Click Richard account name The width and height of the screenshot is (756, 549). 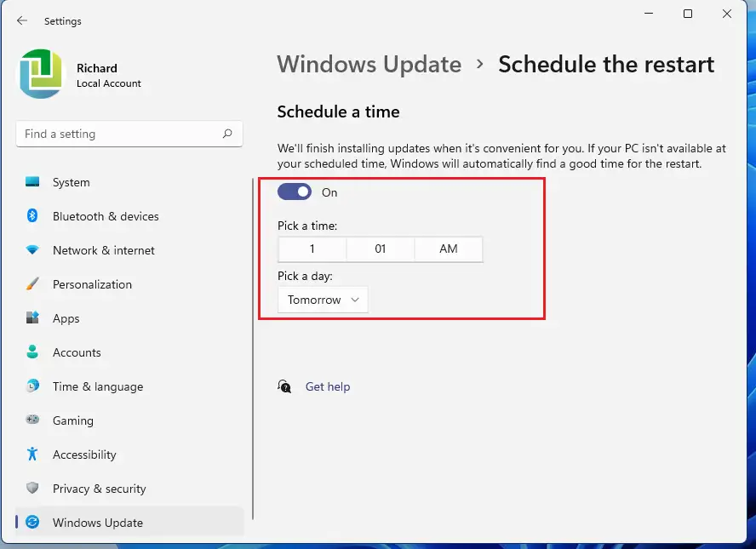[97, 68]
